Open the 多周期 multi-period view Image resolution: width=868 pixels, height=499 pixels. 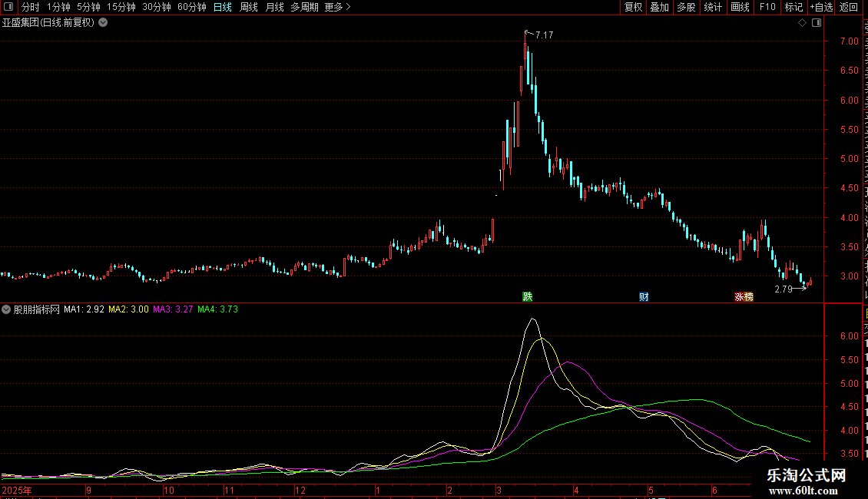click(x=304, y=7)
